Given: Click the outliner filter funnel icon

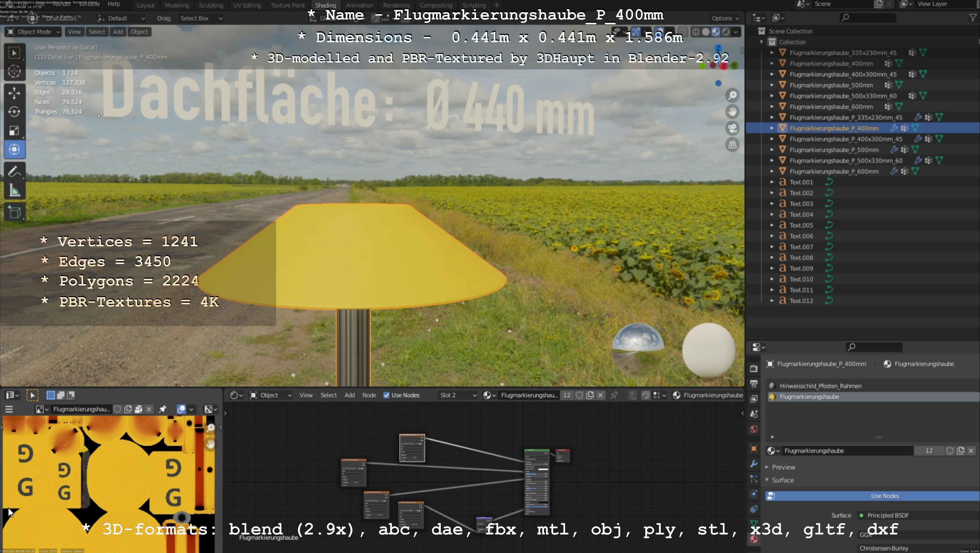Looking at the screenshot, I should coord(973,18).
